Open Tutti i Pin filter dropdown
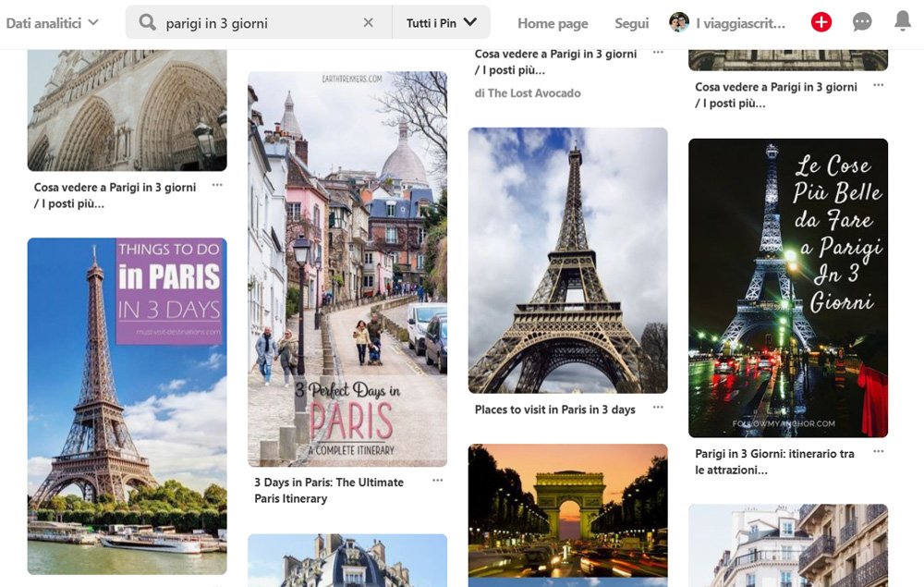This screenshot has width=924, height=587. click(x=442, y=22)
